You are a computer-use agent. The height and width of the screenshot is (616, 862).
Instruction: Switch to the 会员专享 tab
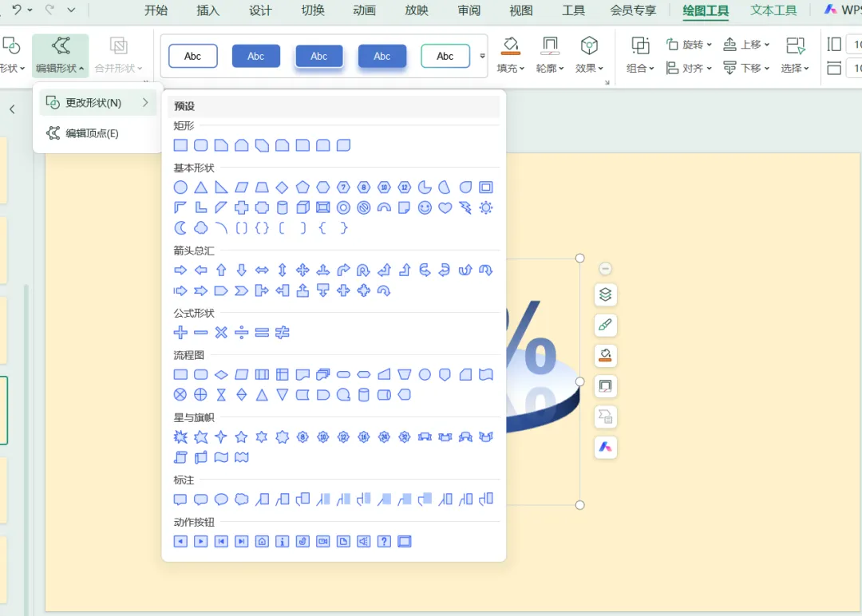(633, 10)
